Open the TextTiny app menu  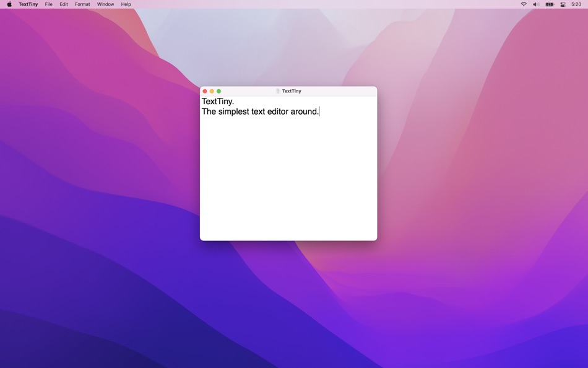coord(28,4)
